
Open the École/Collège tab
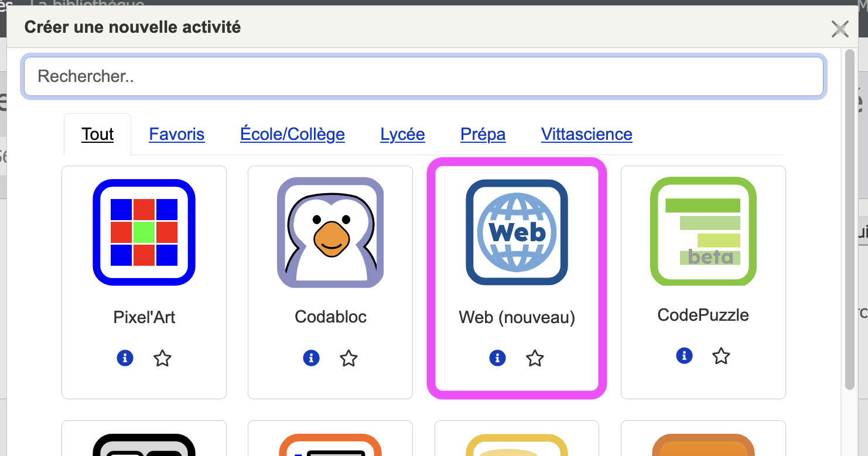(x=292, y=134)
